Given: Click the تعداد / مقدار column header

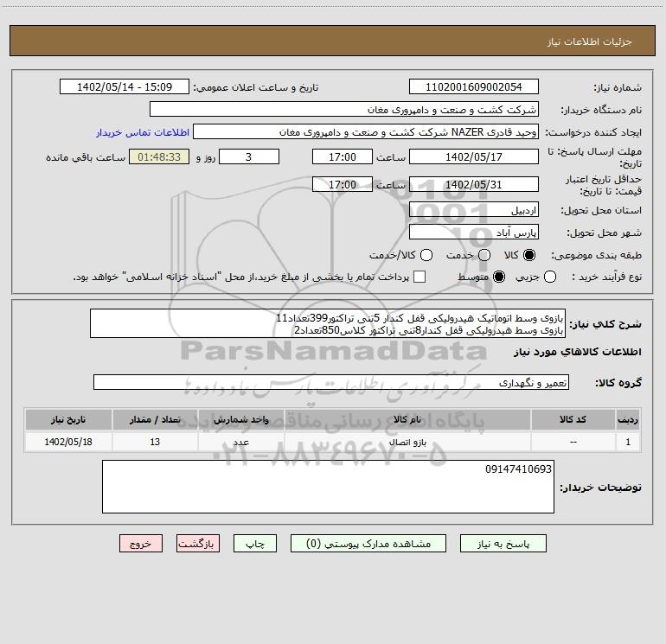Looking at the screenshot, I should click(x=155, y=419).
